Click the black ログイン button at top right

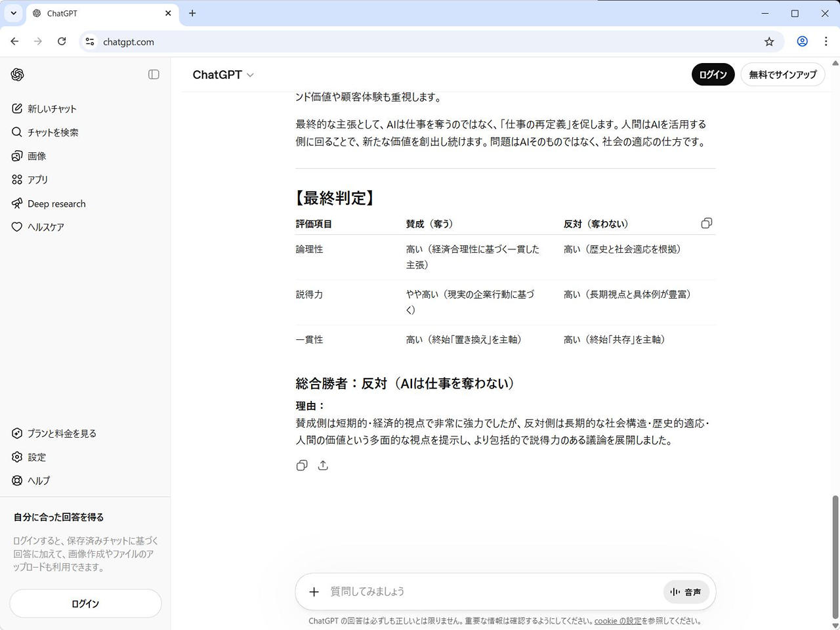point(713,75)
